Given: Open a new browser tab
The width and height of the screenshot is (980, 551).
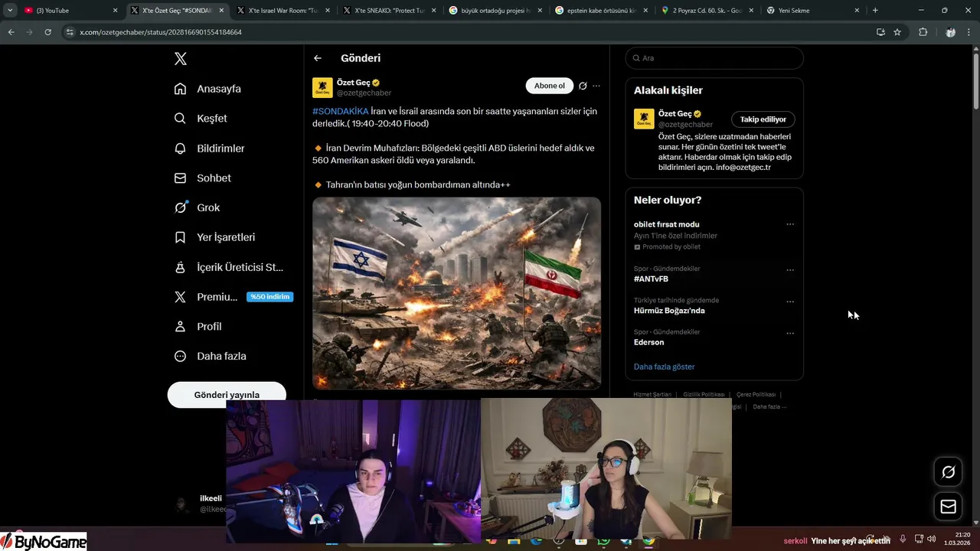Looking at the screenshot, I should click(x=875, y=11).
